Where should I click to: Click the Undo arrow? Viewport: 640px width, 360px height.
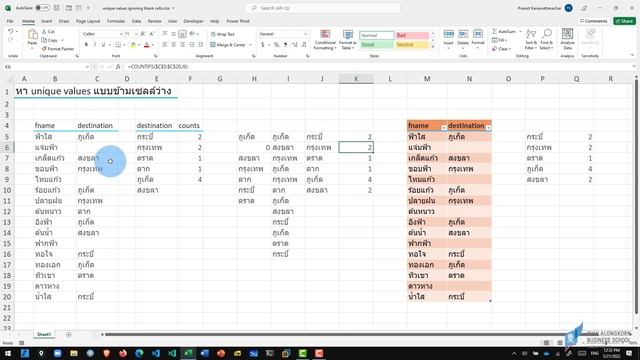click(11, 31)
